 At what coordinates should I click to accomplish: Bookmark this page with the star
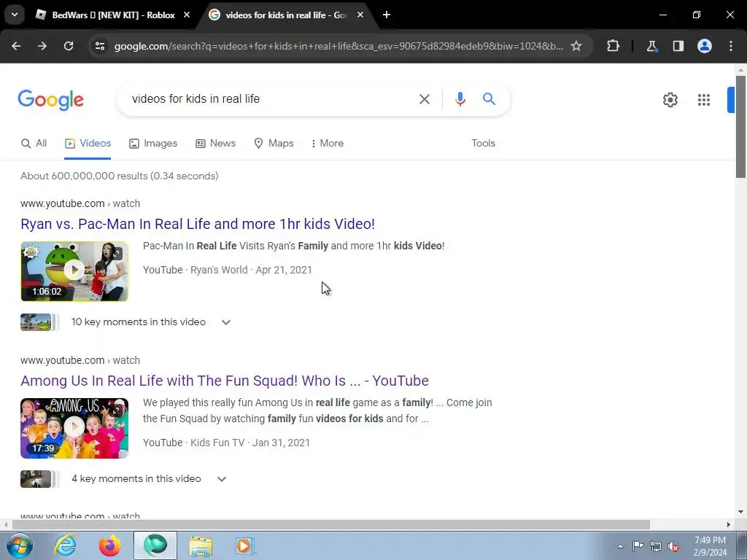pos(576,46)
